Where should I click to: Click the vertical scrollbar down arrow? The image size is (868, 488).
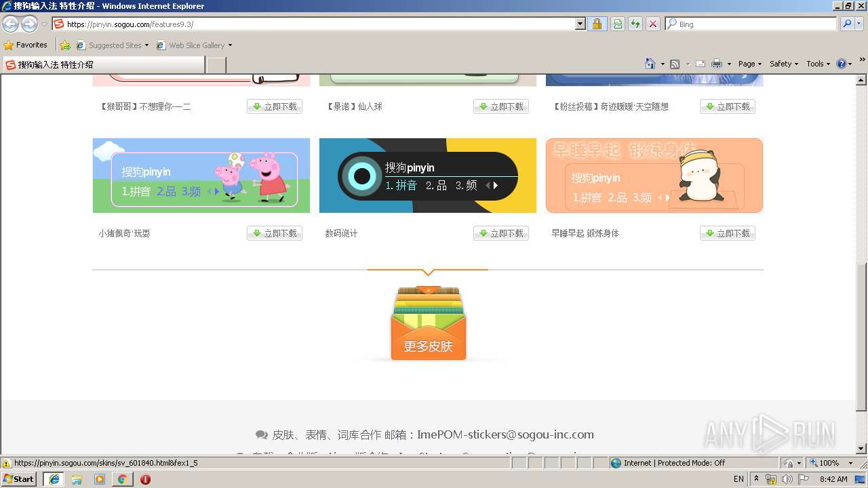click(861, 448)
